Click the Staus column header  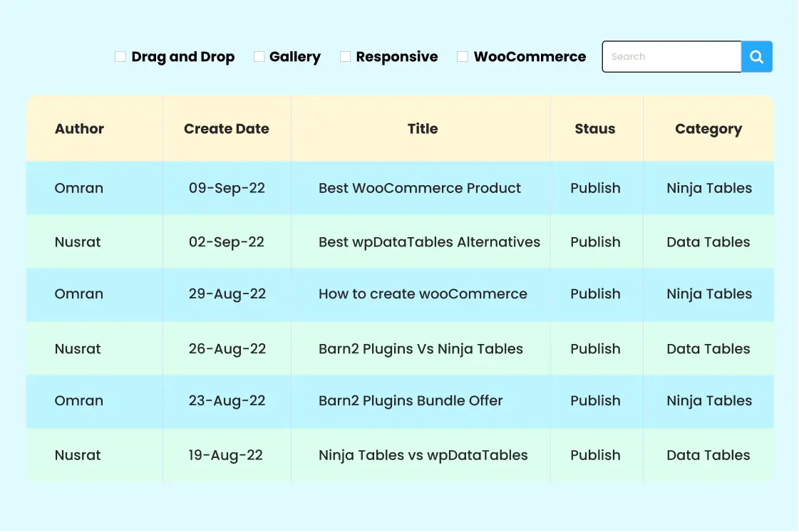[595, 129]
